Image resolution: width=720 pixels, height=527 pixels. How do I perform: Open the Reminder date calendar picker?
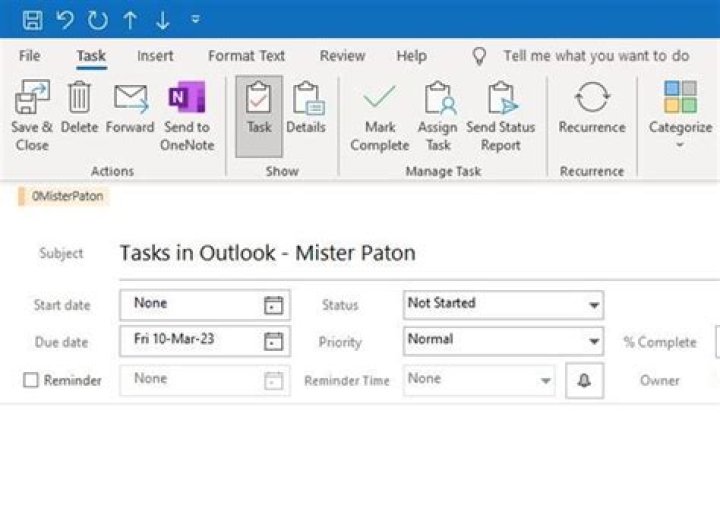tap(273, 381)
